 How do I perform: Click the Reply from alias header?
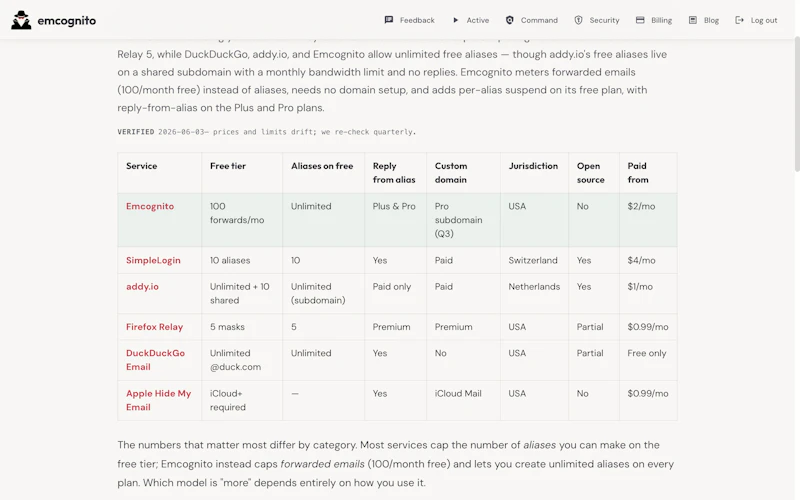click(394, 172)
